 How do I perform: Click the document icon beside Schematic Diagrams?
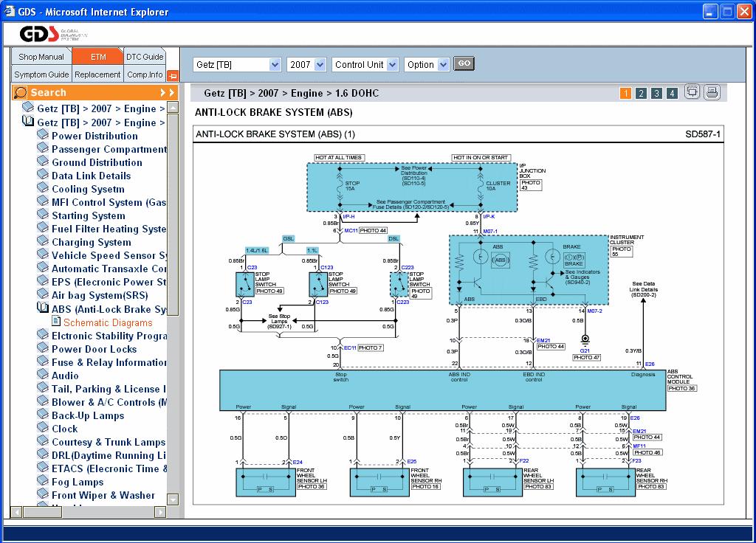tap(56, 322)
